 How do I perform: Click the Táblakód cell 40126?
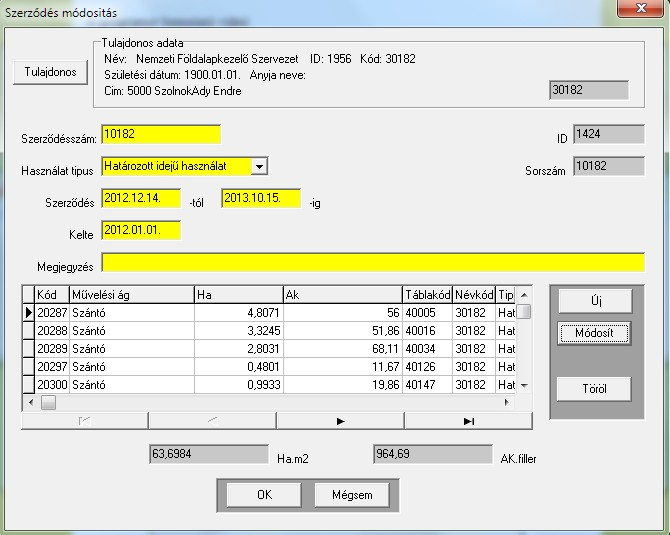coord(427,367)
